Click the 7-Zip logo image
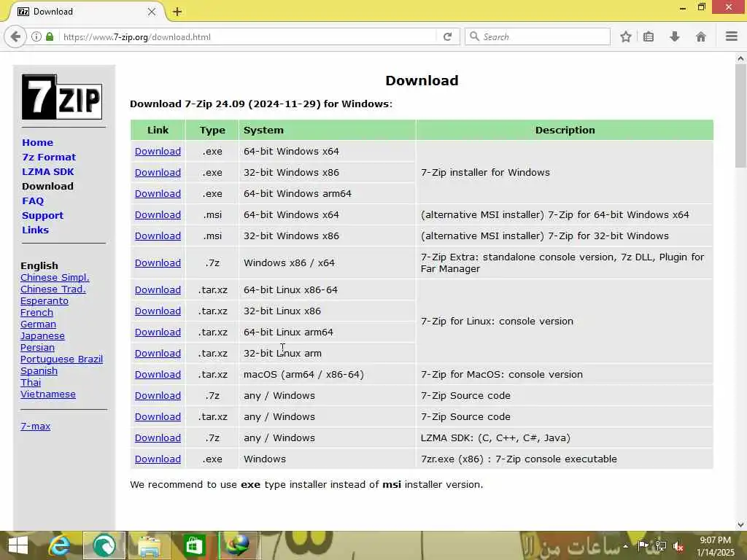The height and width of the screenshot is (560, 747). coord(62,97)
